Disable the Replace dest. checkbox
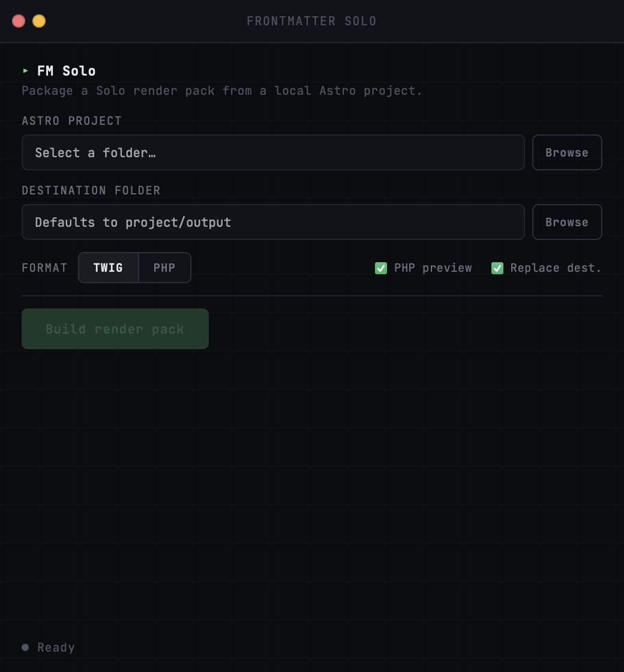624x672 pixels. point(497,268)
